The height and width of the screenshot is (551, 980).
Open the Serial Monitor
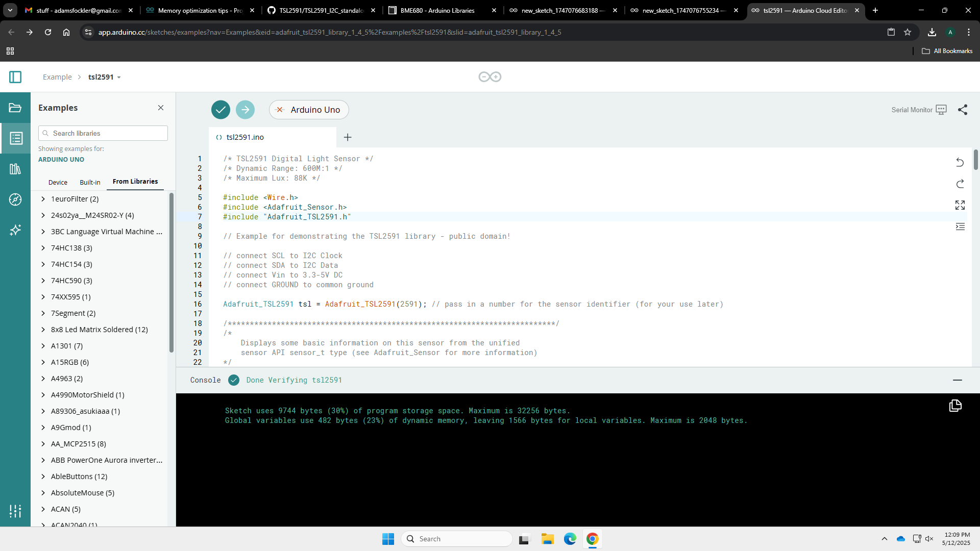point(942,109)
